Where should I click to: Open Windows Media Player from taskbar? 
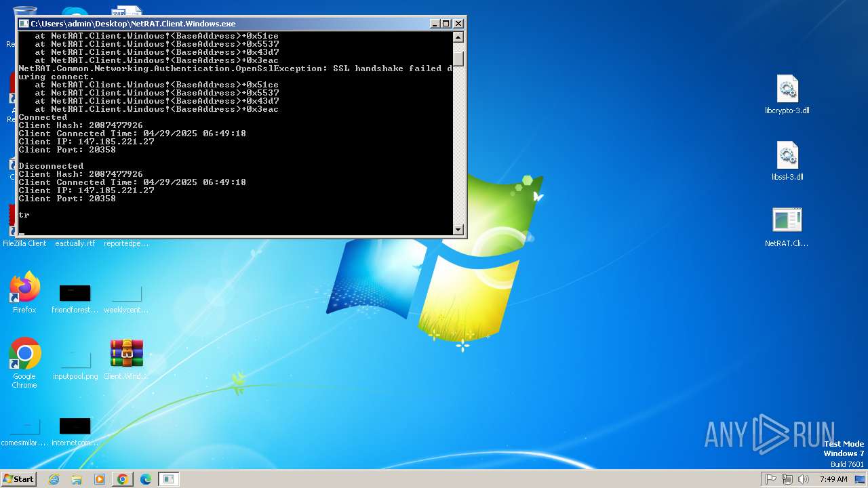(100, 479)
